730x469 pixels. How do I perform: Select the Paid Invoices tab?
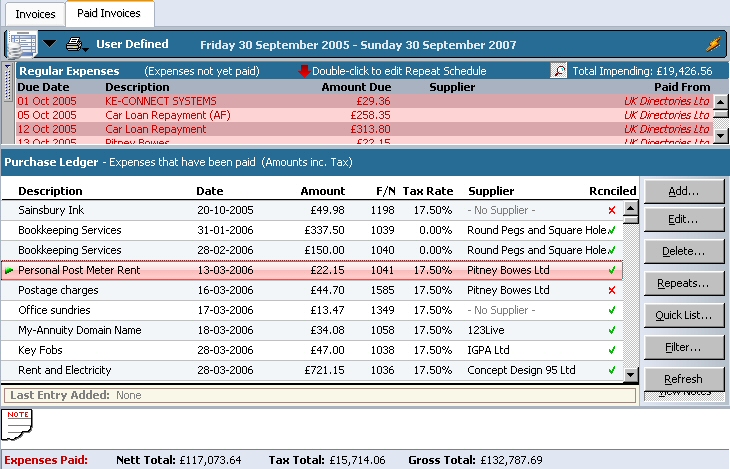tap(109, 14)
